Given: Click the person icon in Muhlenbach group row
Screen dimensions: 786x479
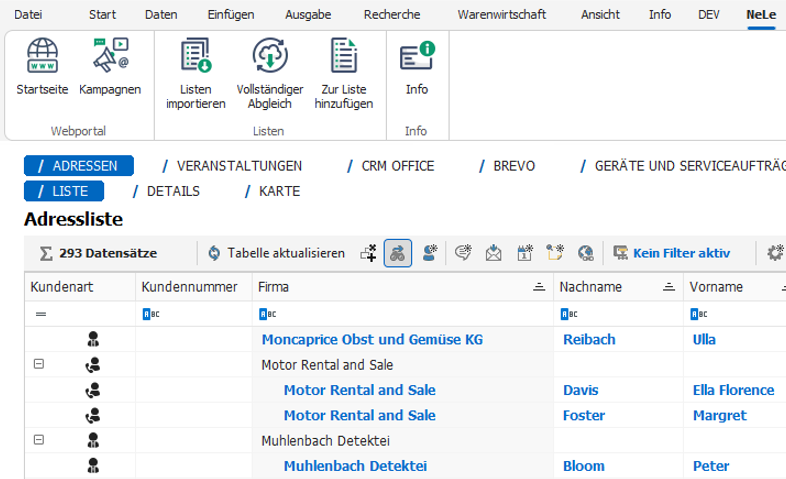Looking at the screenshot, I should (93, 440).
